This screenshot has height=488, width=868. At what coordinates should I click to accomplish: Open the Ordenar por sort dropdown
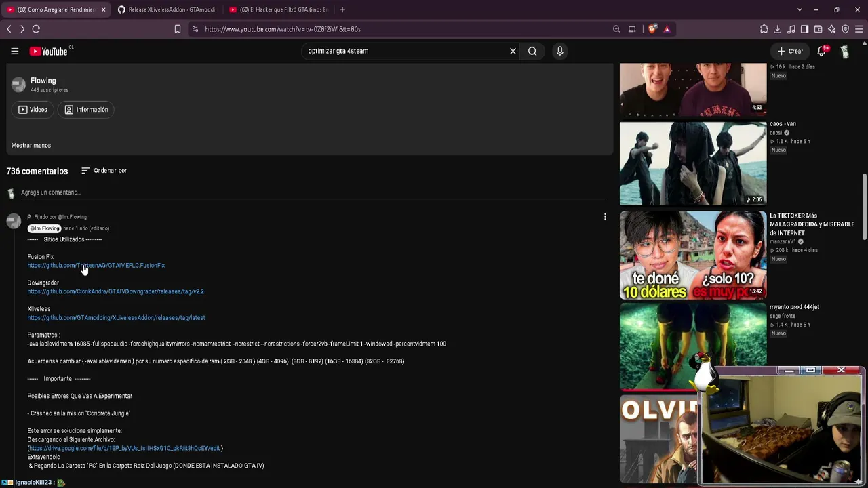104,171
